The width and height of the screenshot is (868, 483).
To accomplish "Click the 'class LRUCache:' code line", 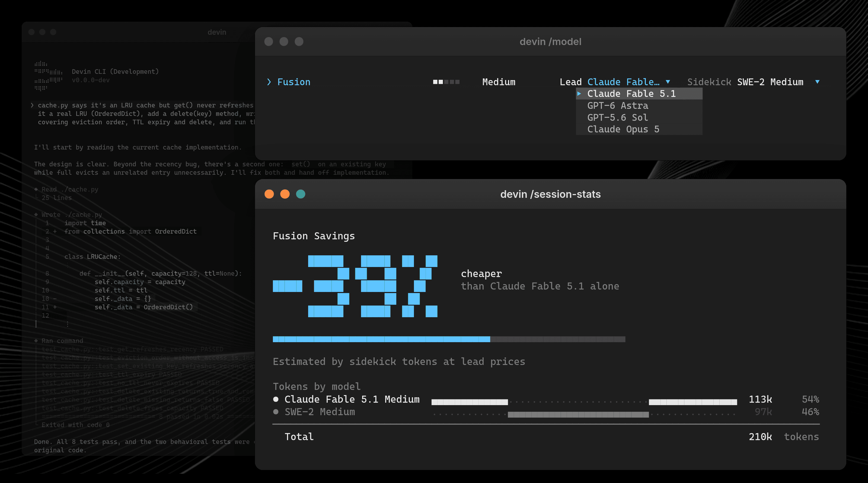I will tap(92, 257).
